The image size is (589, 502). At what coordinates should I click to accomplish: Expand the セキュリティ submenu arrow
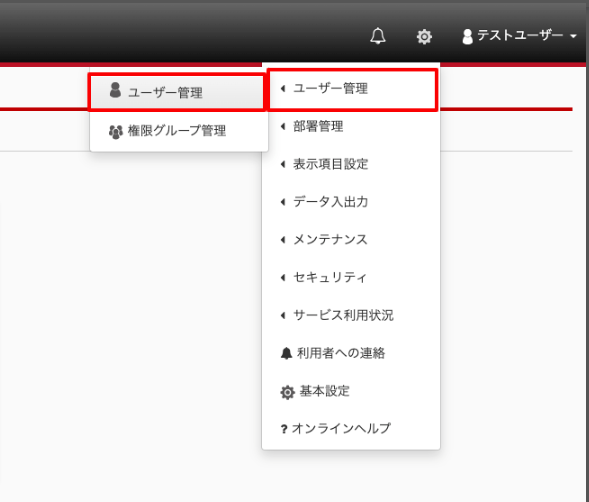pos(283,277)
